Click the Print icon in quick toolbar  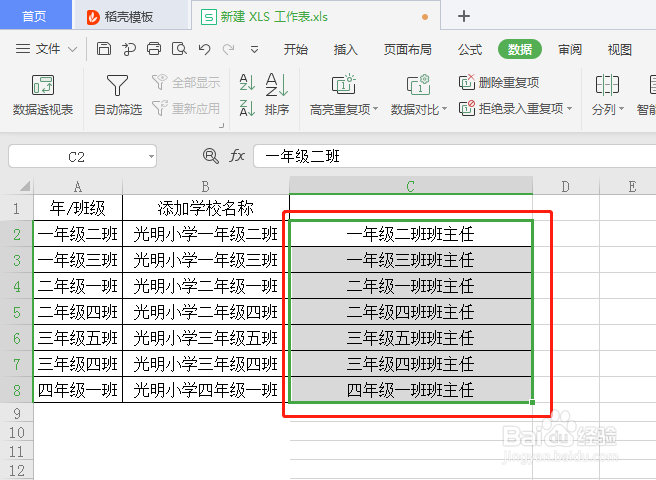(154, 49)
